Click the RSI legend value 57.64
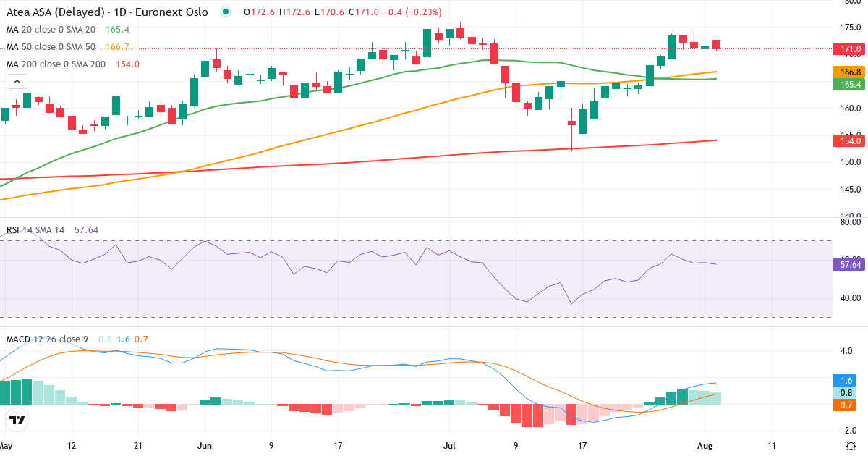The height and width of the screenshot is (456, 868). pyautogui.click(x=86, y=230)
